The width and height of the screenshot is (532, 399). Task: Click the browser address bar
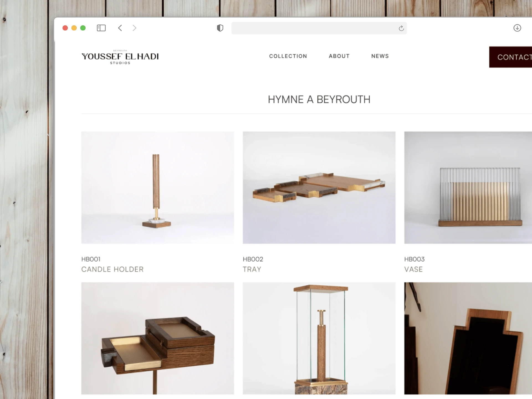pos(319,28)
